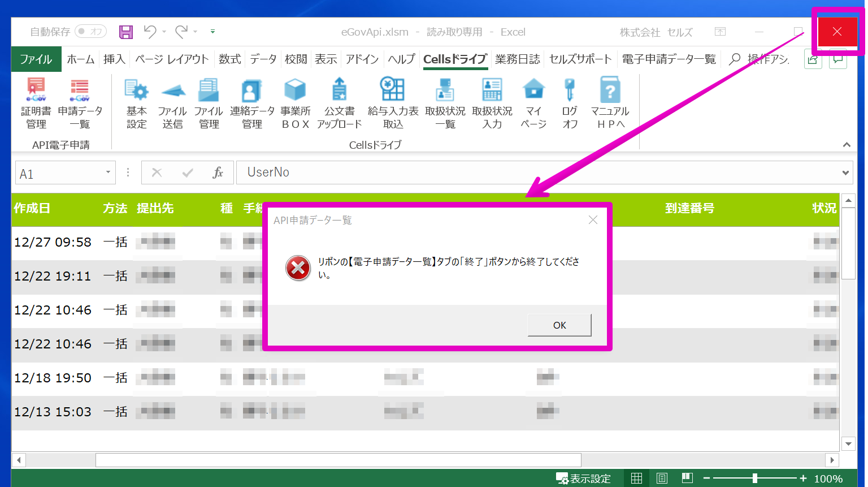This screenshot has width=868, height=487.
Task: Open マニュアルHPへ help icon
Action: 610,104
